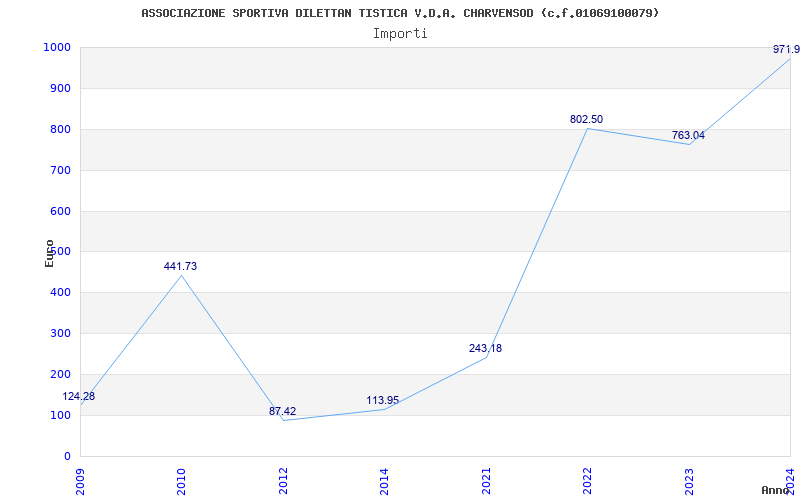Select the 2014 x-axis year label
800x500 pixels.
[x=384, y=481]
